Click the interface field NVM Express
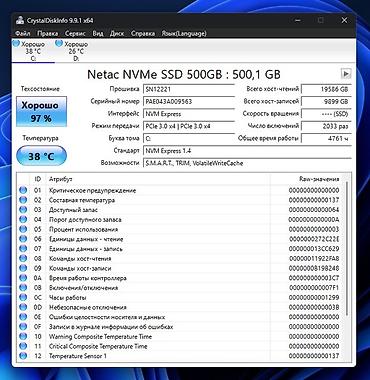Image resolution: width=370 pixels, height=380 pixels. pyautogui.click(x=189, y=114)
